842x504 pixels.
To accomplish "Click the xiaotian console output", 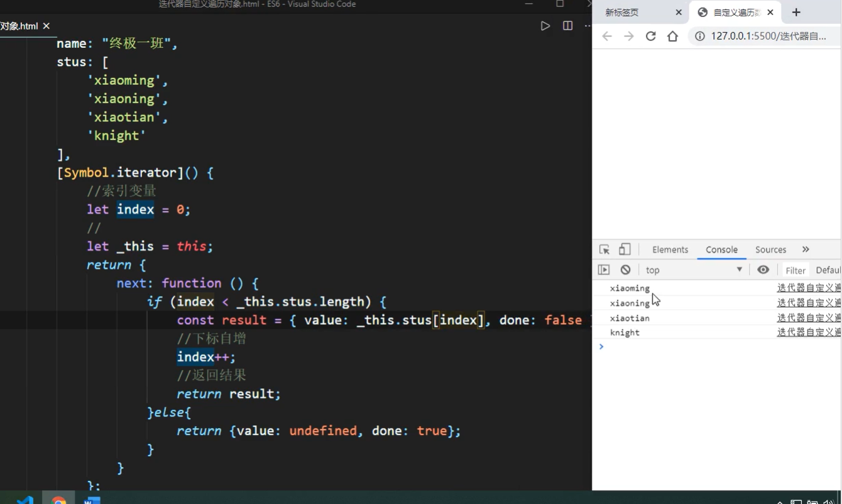I will [x=630, y=318].
